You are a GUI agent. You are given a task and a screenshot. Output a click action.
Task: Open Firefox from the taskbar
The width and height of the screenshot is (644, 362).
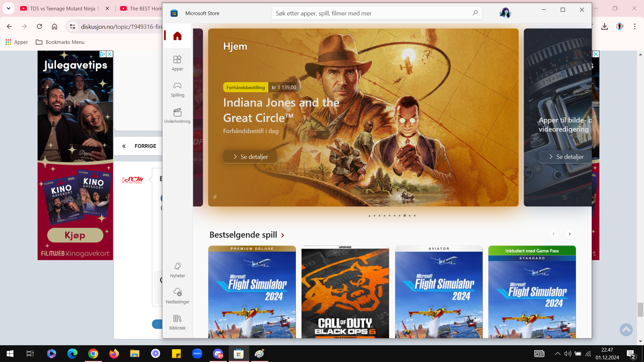114,354
